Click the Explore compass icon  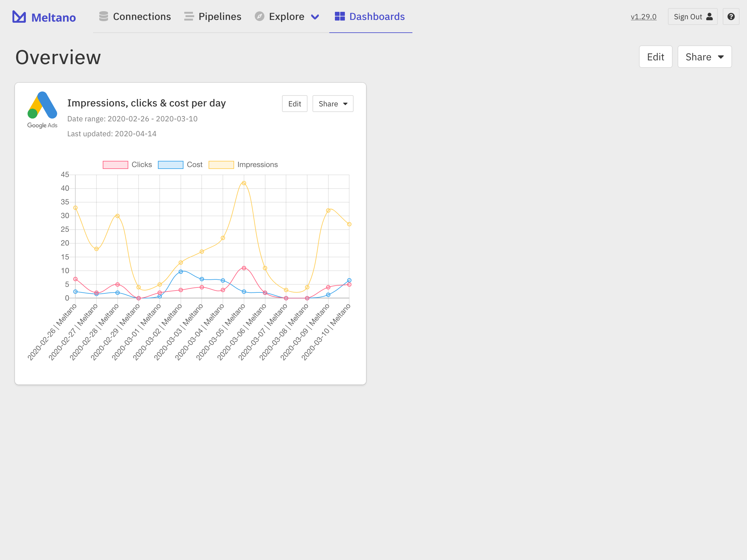(259, 16)
